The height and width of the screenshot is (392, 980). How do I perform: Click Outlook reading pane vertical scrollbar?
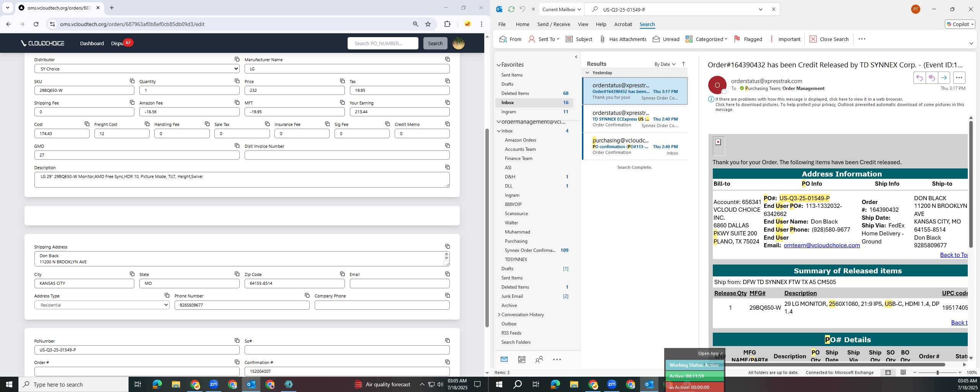click(971, 184)
